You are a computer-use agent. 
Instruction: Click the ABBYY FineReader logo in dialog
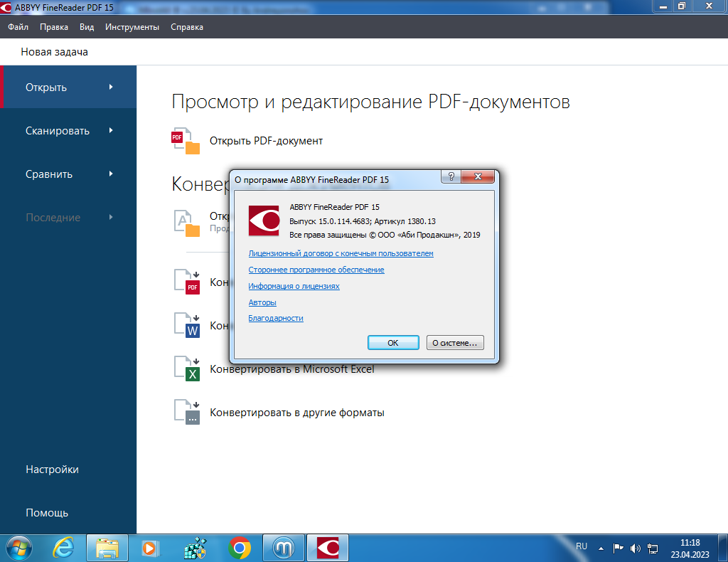[x=264, y=221]
